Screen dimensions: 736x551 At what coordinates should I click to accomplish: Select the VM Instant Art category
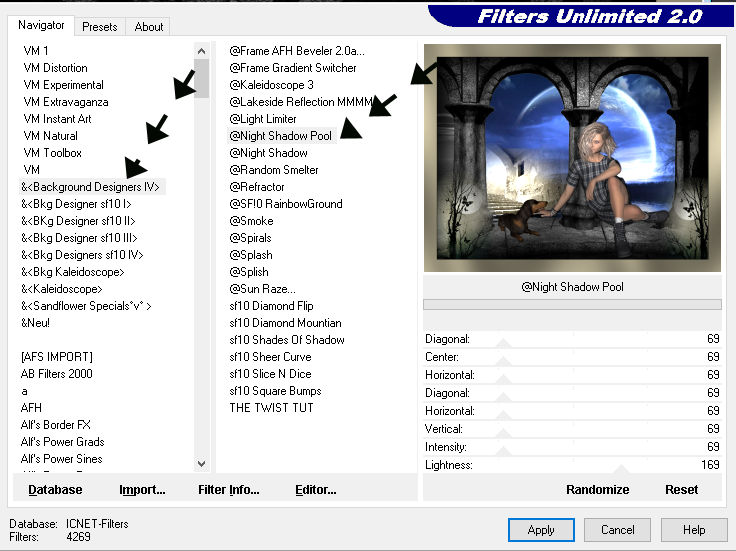click(57, 119)
